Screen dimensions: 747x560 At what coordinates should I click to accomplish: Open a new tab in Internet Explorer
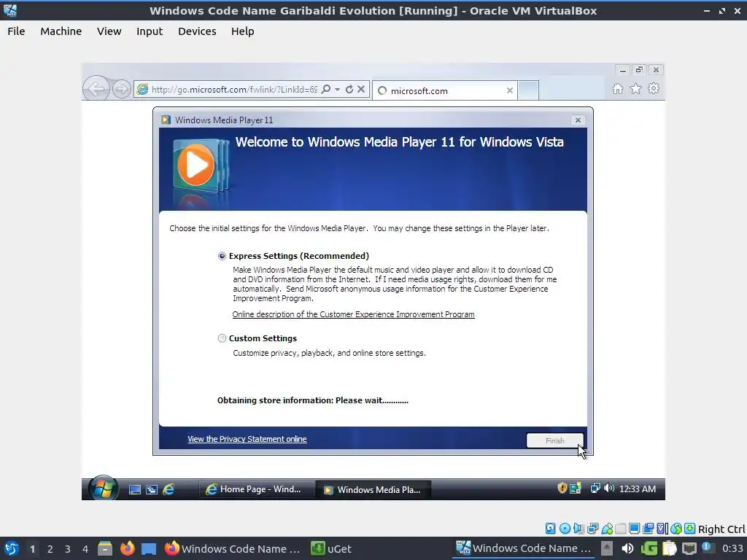pyautogui.click(x=528, y=90)
